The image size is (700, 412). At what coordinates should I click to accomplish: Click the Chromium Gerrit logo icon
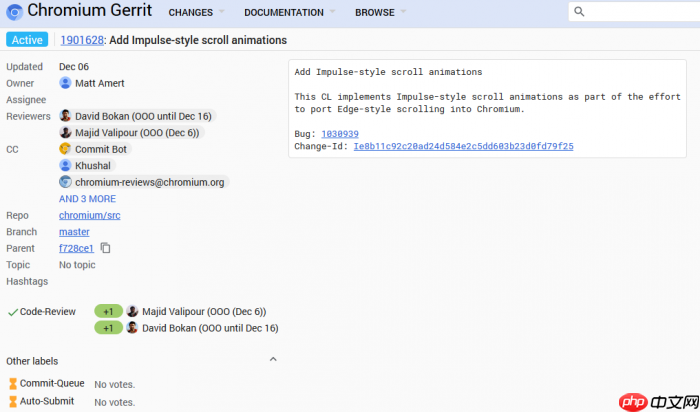(14, 12)
